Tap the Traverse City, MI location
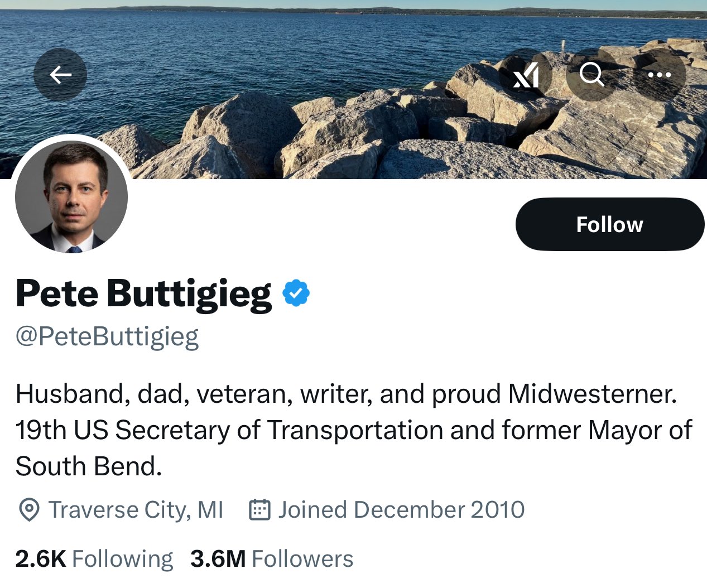This screenshot has width=707, height=588. pos(136,510)
